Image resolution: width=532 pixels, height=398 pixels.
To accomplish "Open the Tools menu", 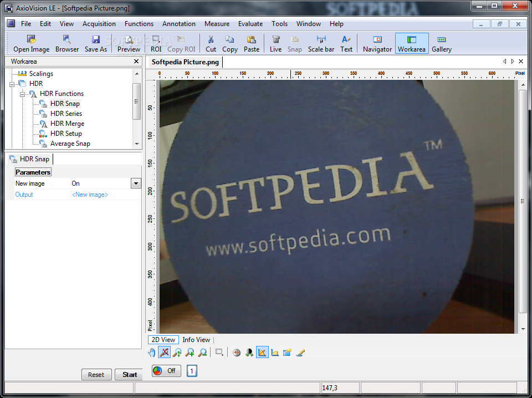I will coord(279,24).
